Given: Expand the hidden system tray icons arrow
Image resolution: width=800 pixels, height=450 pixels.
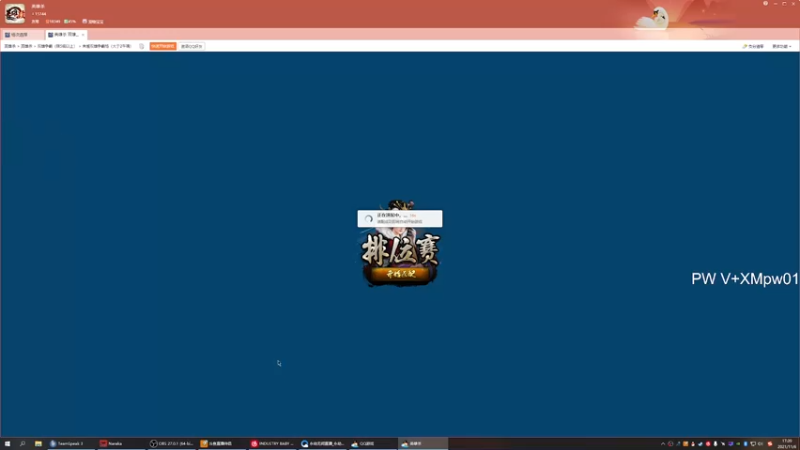Looking at the screenshot, I should [663, 444].
